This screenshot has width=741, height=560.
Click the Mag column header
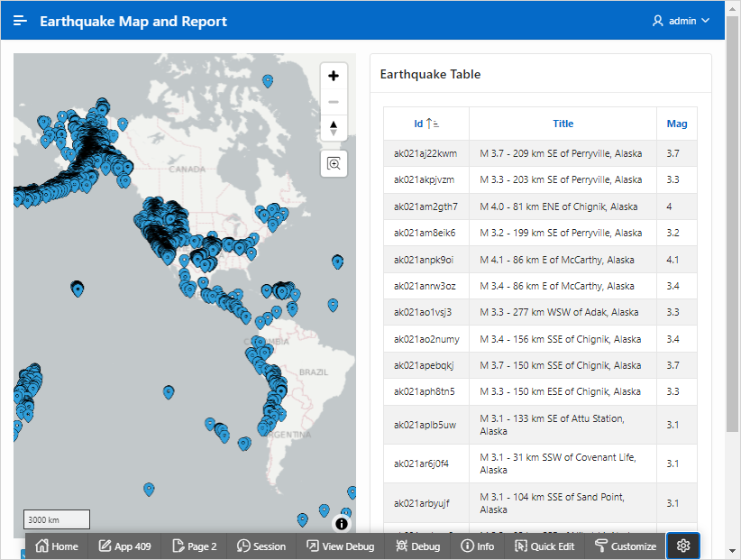[676, 124]
